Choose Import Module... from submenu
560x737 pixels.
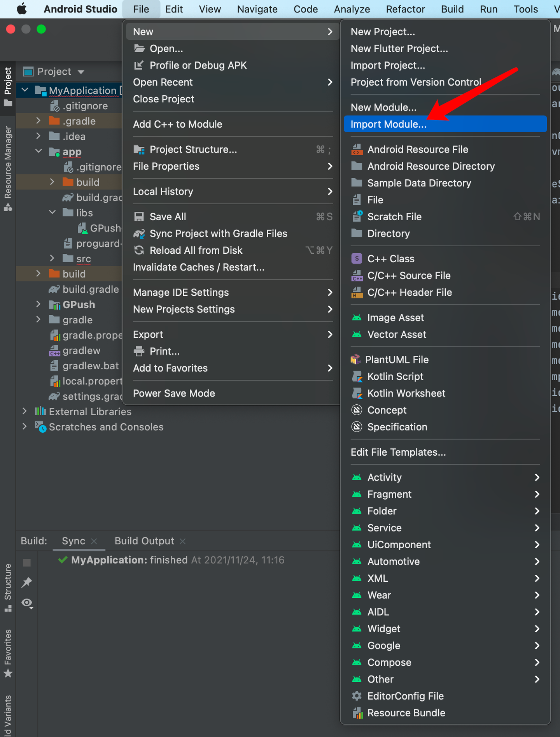pos(388,124)
